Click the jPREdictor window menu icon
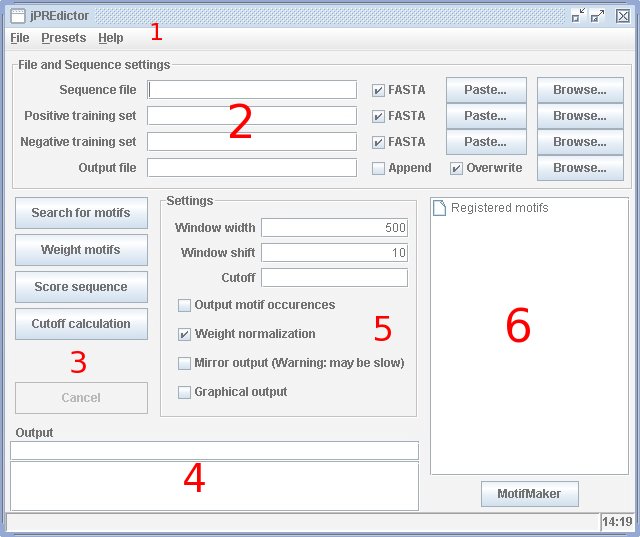The image size is (640, 537). tap(18, 16)
